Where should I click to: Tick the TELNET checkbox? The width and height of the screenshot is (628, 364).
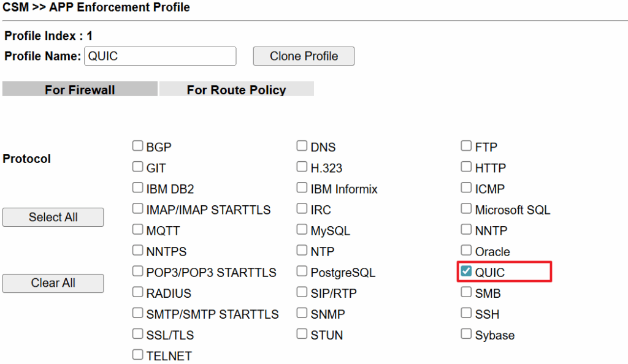coord(138,355)
